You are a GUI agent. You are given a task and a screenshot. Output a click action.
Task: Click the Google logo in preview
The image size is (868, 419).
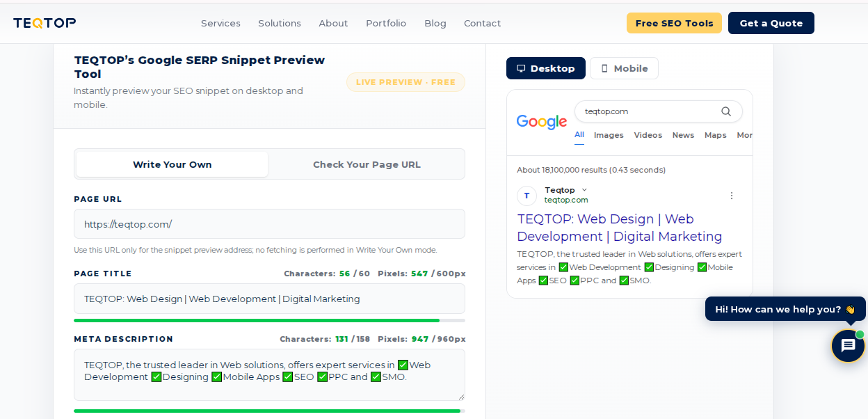(542, 122)
